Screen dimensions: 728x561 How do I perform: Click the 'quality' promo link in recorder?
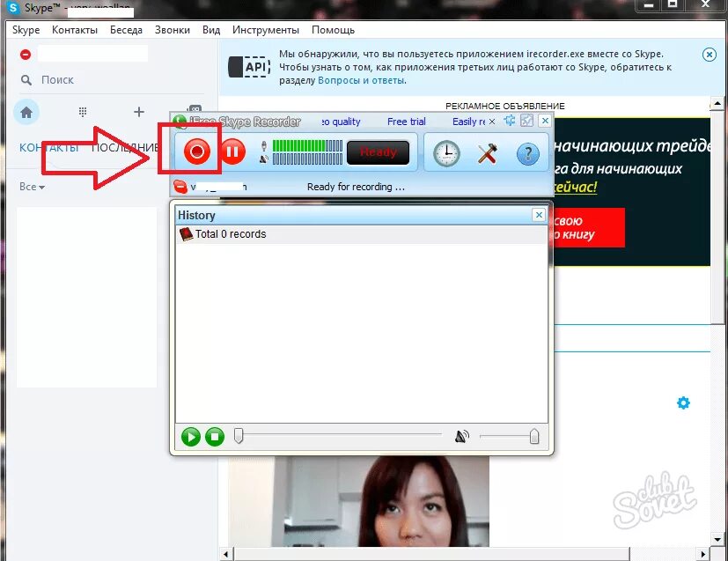(342, 122)
